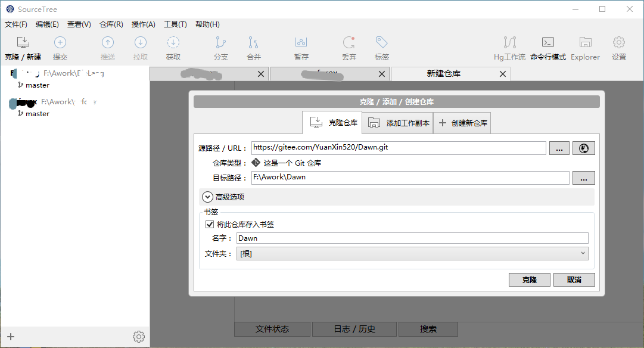The width and height of the screenshot is (644, 348).
Task: Select the first repository bookmark in the sidebar
Action: (58, 73)
